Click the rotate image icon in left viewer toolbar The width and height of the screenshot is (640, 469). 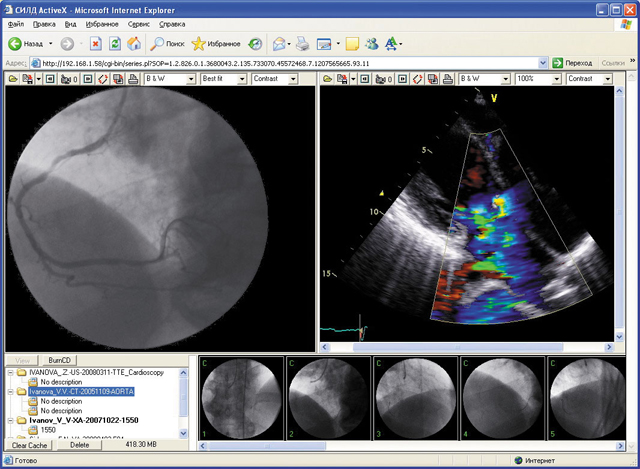pos(103,79)
